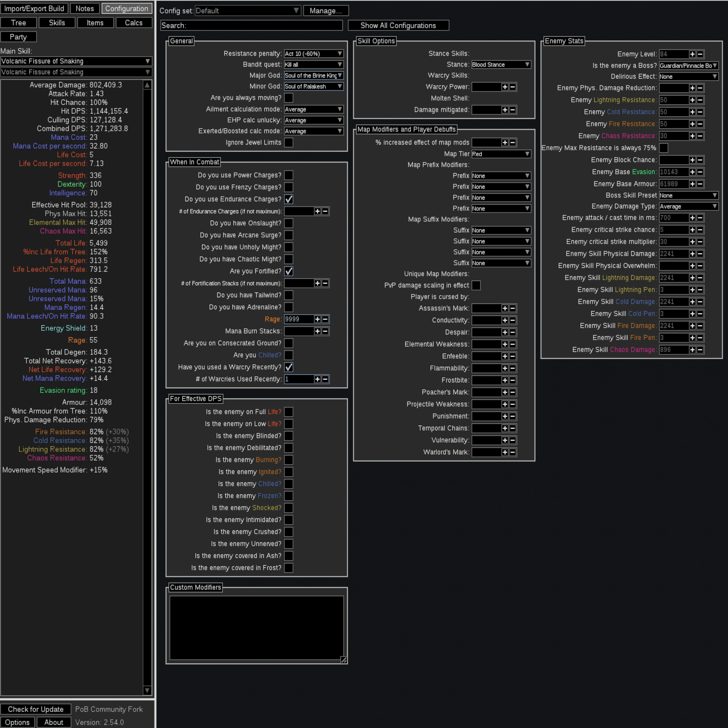
Task: Decrease number of Warcries Used Recently
Action: click(325, 379)
